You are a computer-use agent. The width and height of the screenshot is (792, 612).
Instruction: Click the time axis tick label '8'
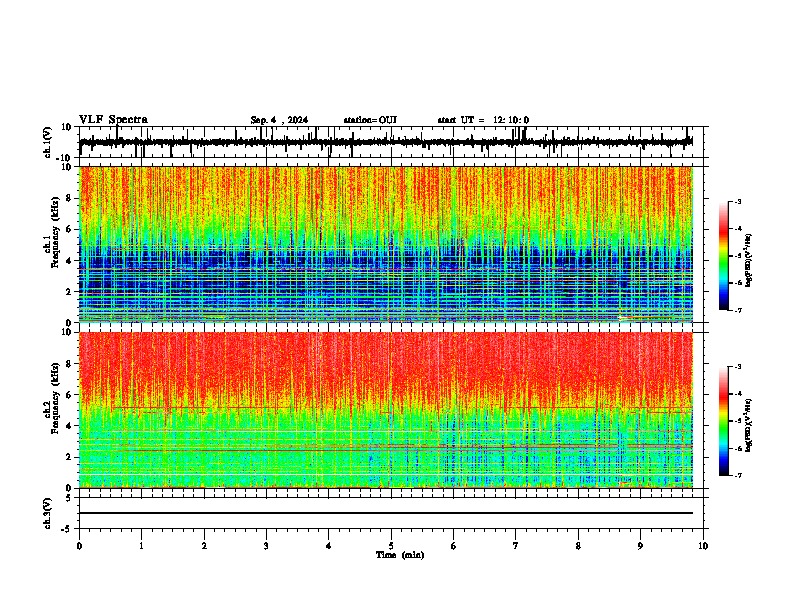click(x=578, y=546)
